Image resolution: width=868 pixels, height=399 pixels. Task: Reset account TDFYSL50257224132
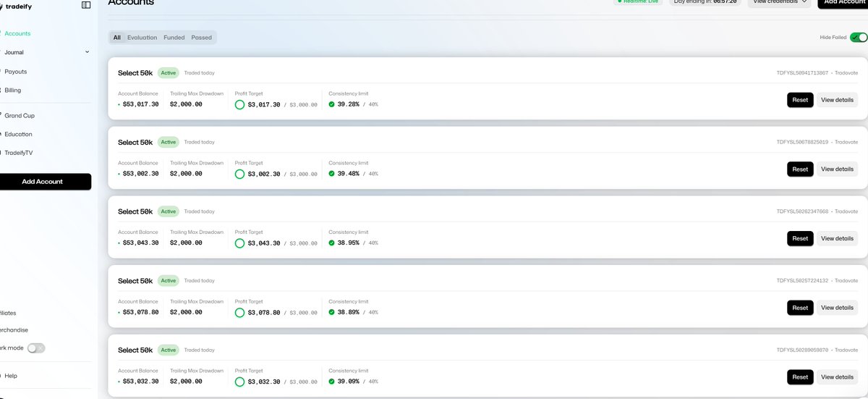click(800, 308)
